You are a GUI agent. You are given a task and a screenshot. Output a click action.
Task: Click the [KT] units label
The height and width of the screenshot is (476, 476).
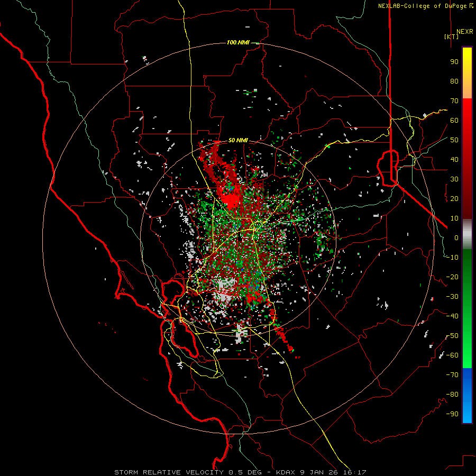pyautogui.click(x=451, y=36)
